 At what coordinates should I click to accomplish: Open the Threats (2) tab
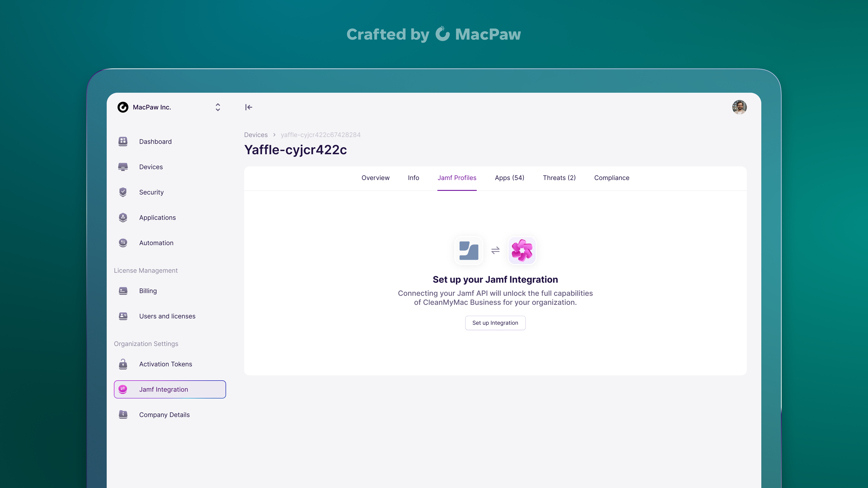[559, 178]
